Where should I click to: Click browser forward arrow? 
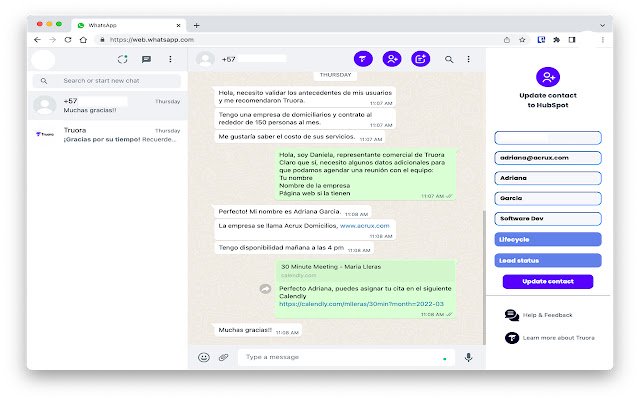coord(53,40)
